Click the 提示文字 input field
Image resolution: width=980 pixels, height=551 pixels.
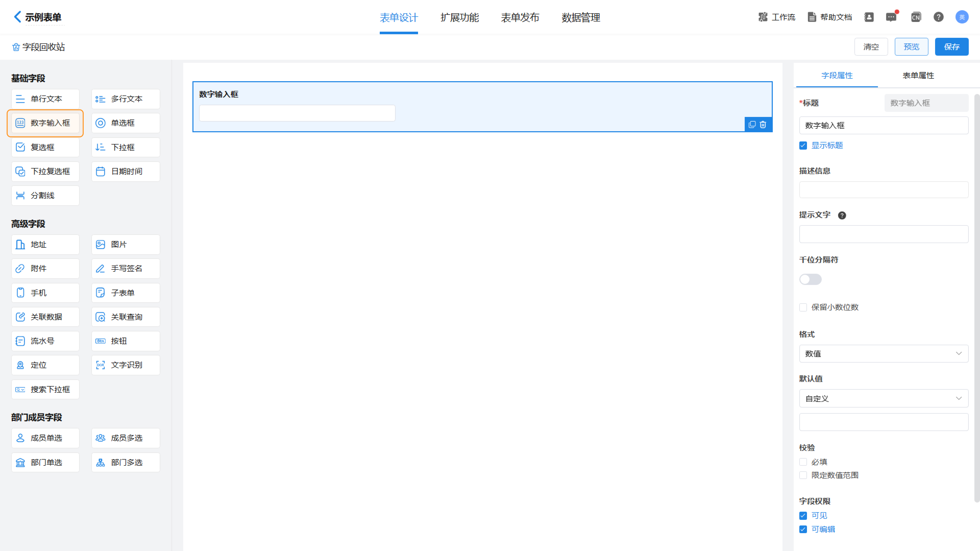(x=883, y=234)
